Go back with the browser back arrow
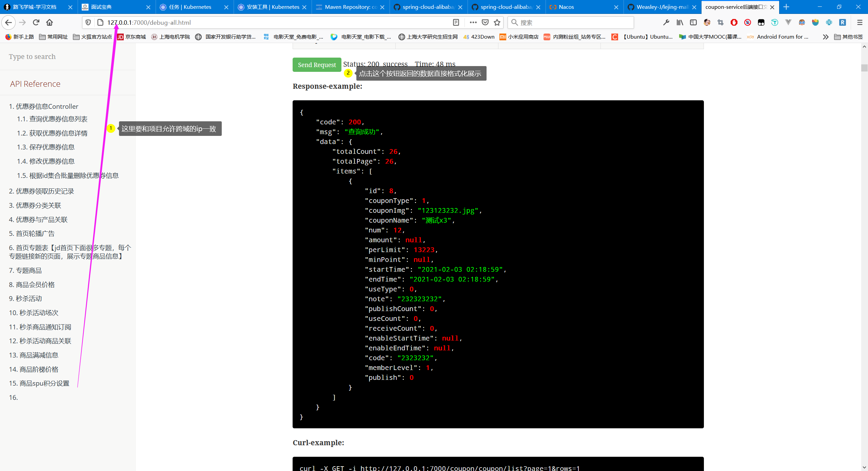Image resolution: width=868 pixels, height=471 pixels. tap(8, 22)
